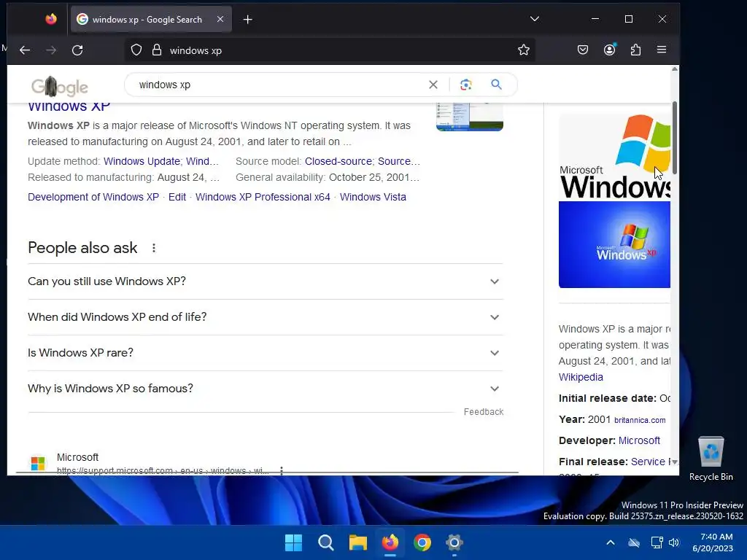Open Settings from the taskbar
The width and height of the screenshot is (747, 560).
(454, 542)
